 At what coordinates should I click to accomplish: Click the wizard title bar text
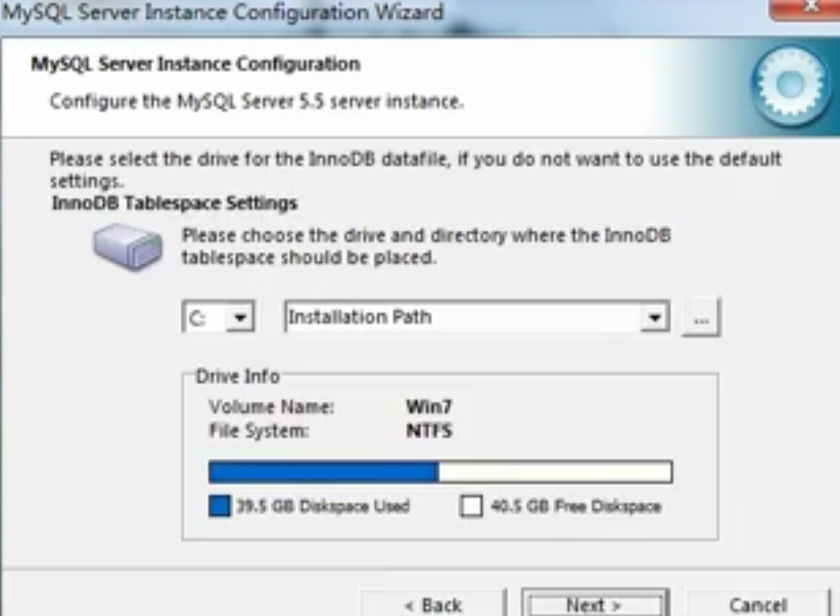222,12
